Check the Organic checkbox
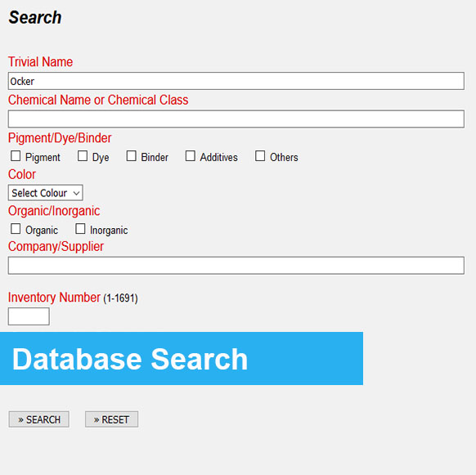The width and height of the screenshot is (476, 475). pos(16,229)
